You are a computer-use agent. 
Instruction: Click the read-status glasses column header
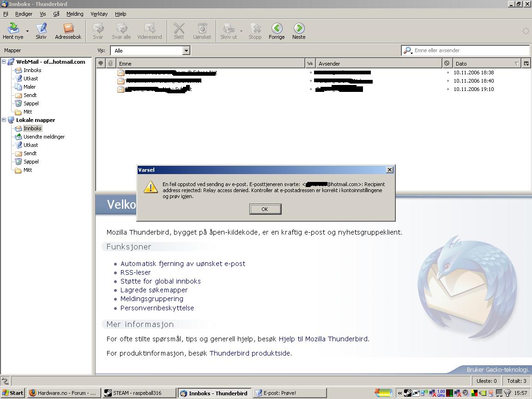(x=310, y=63)
